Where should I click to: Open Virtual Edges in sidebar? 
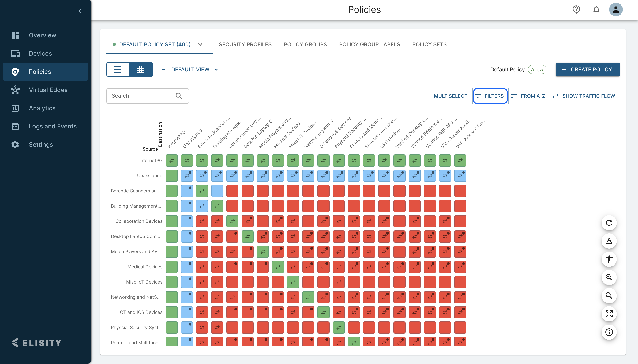click(48, 90)
